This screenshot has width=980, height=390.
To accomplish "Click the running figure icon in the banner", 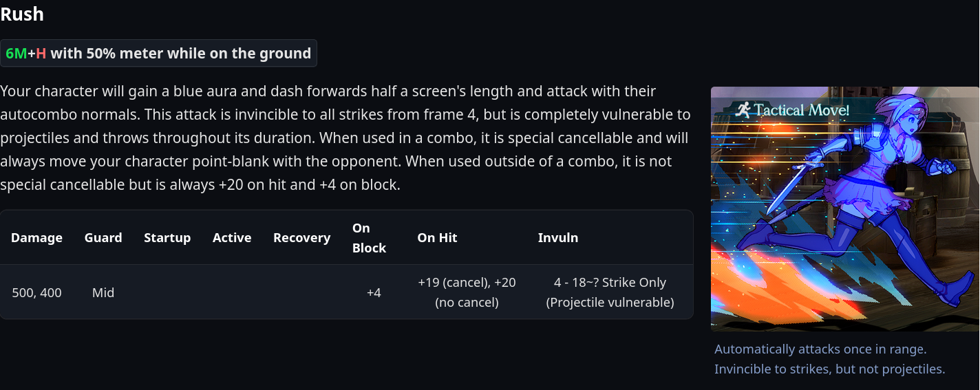I will (x=741, y=109).
